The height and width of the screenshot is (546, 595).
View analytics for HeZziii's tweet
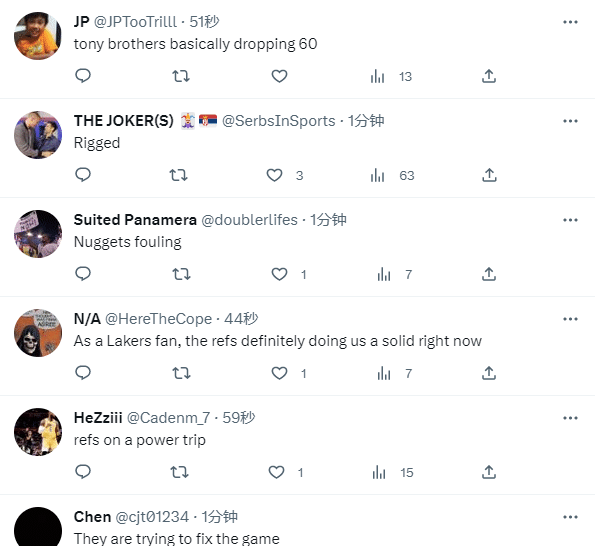coord(392,473)
